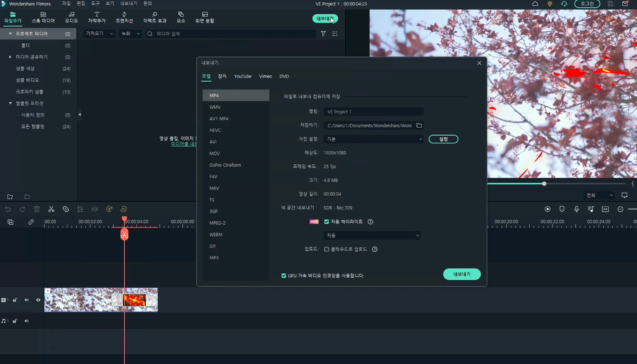Screen dimensions: 637x364
Task: Click the crop tool icon in timeline toolbar
Action: (x=66, y=209)
